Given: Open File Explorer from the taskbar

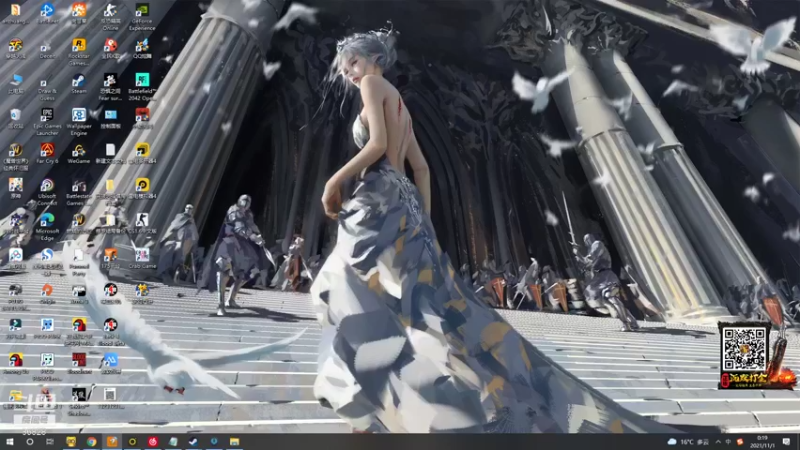Looking at the screenshot, I should pyautogui.click(x=234, y=442).
